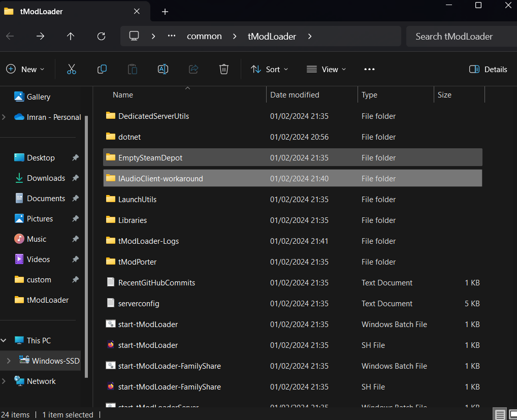Image resolution: width=517 pixels, height=420 pixels.
Task: Expand the Network tree node
Action: pos(5,381)
